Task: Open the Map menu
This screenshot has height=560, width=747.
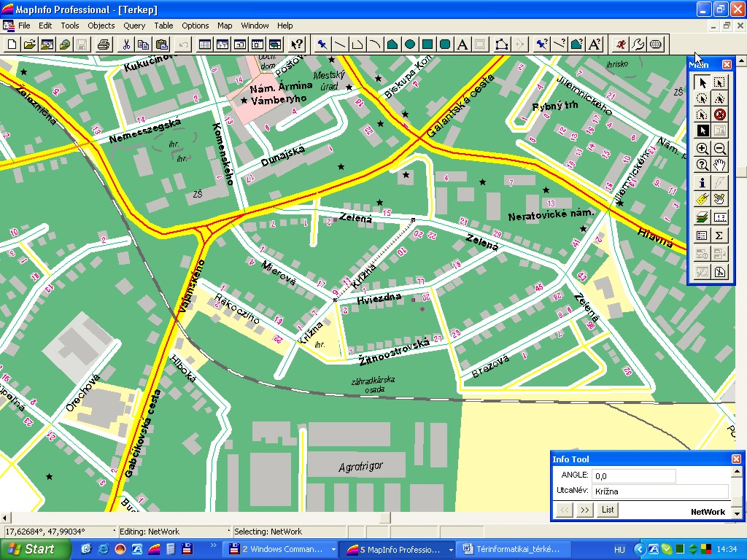Action: click(x=225, y=26)
